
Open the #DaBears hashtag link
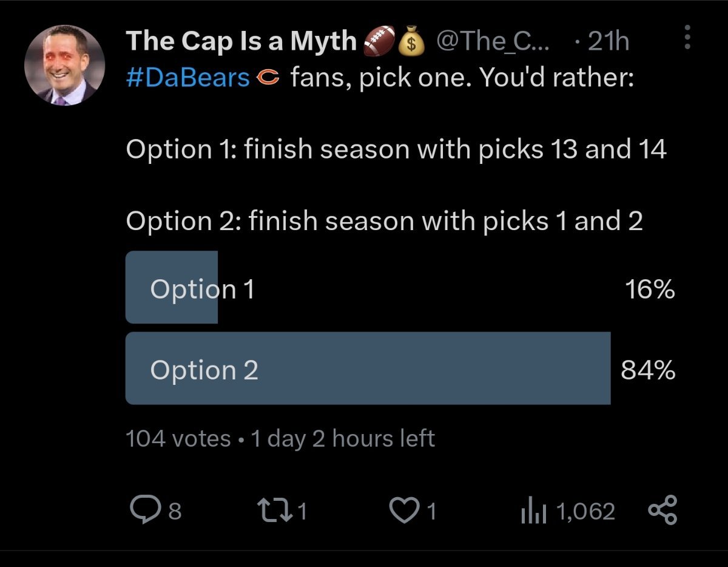188,78
